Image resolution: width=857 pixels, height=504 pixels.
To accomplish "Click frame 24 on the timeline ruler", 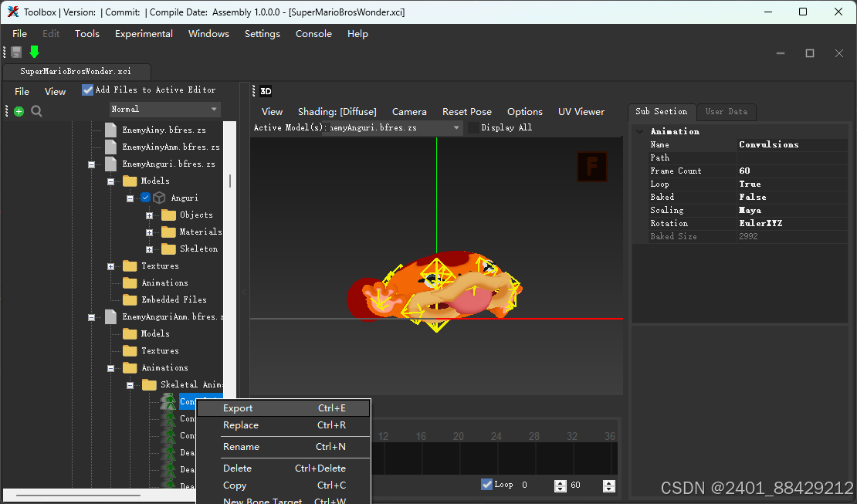I will 496,436.
